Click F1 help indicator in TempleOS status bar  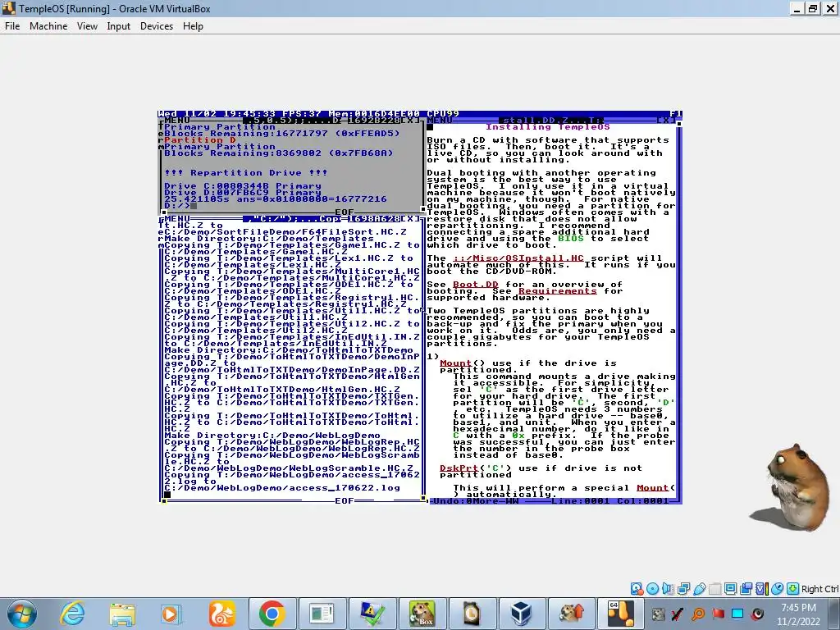click(x=676, y=113)
